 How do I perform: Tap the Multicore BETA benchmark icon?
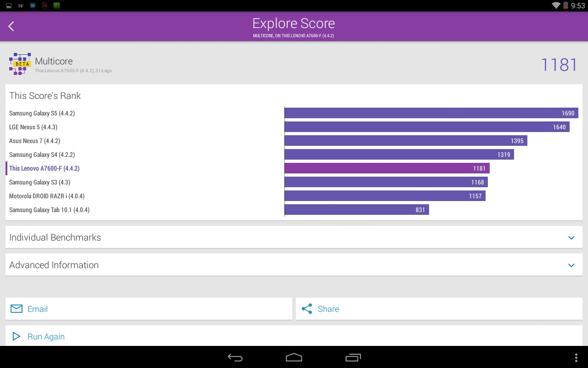[x=20, y=64]
